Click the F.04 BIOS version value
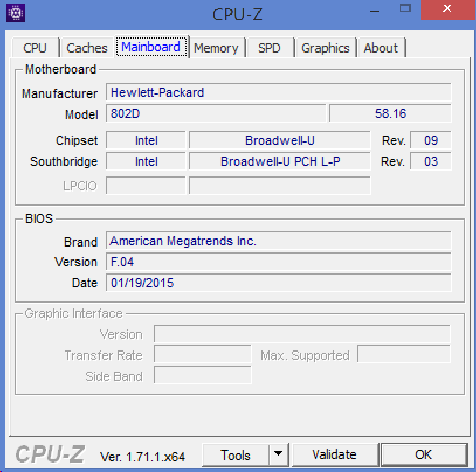This screenshot has height=472, width=476. (x=278, y=262)
